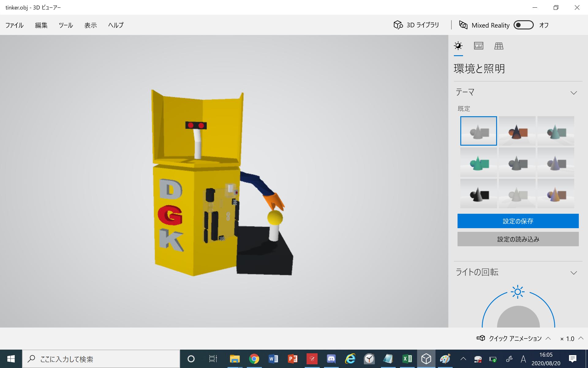This screenshot has height=368, width=588.
Task: Click the 設定の読み込み button
Action: click(518, 239)
